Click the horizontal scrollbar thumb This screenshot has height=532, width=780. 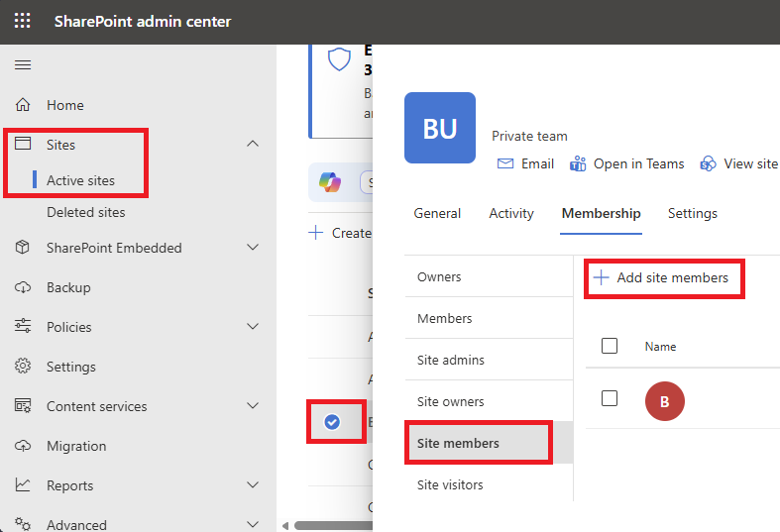pos(333,525)
